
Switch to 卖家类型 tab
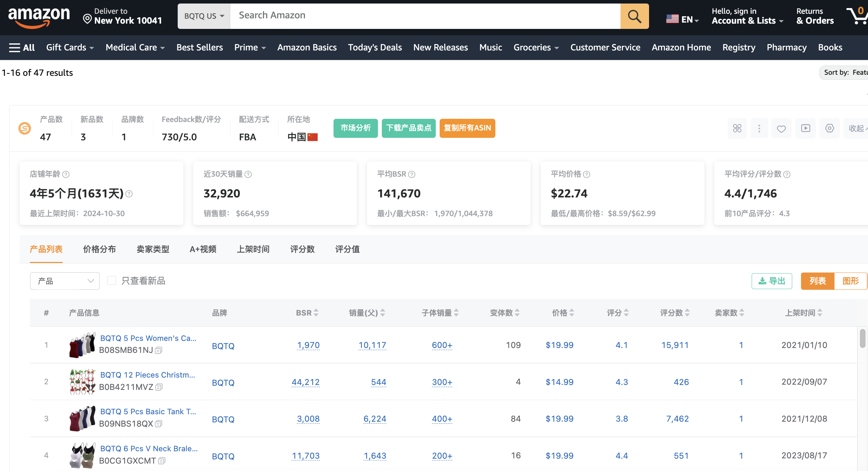point(153,249)
